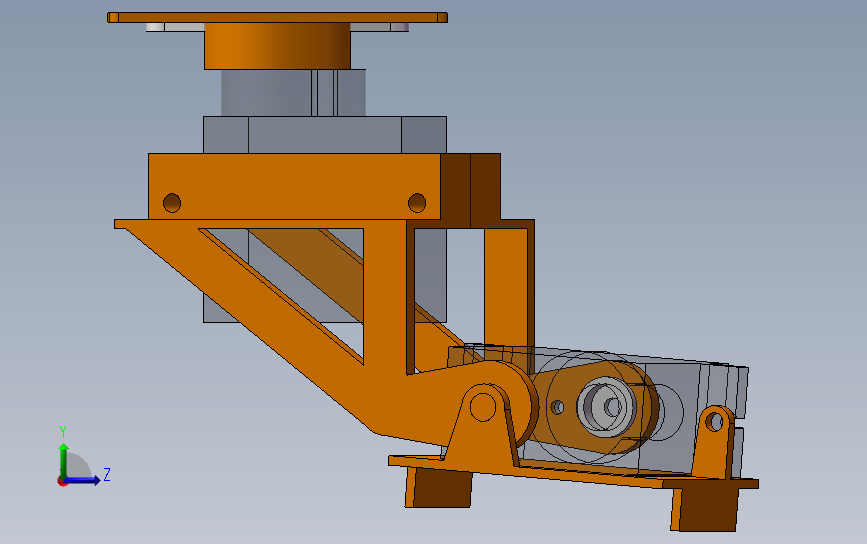Select the thin orange top mounting plate

click(x=277, y=18)
